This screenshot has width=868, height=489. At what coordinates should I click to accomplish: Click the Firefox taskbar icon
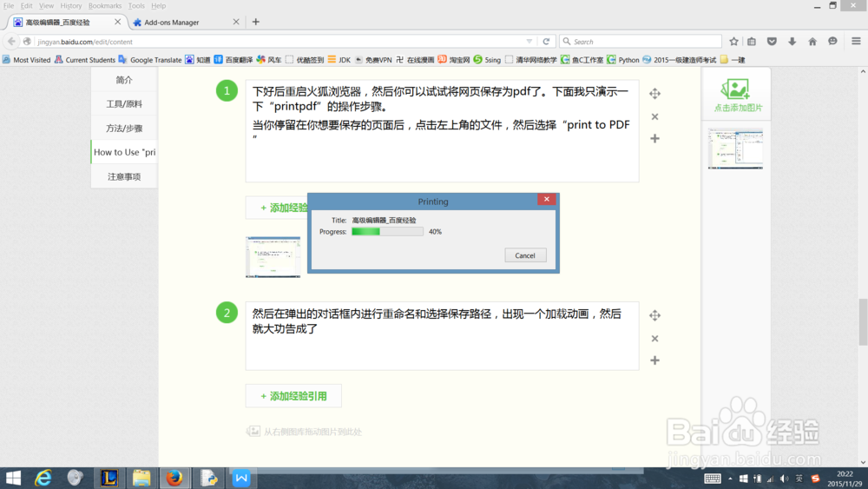[x=174, y=478]
